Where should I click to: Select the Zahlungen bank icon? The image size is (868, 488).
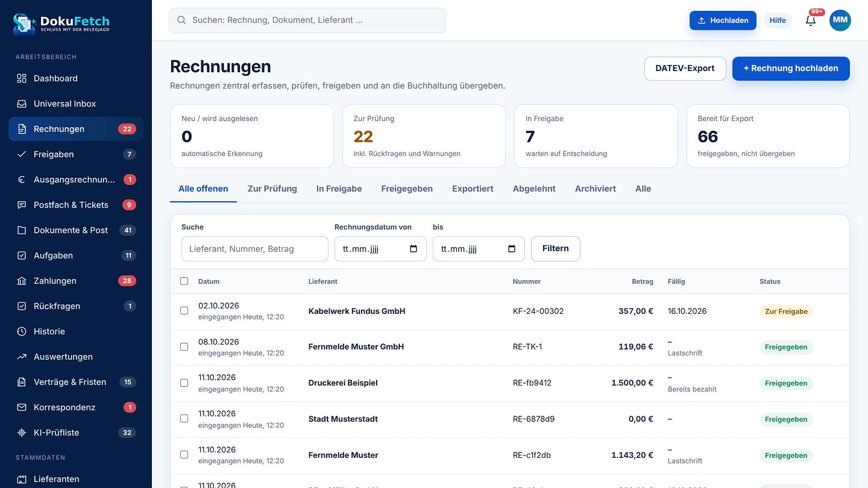(22, 281)
